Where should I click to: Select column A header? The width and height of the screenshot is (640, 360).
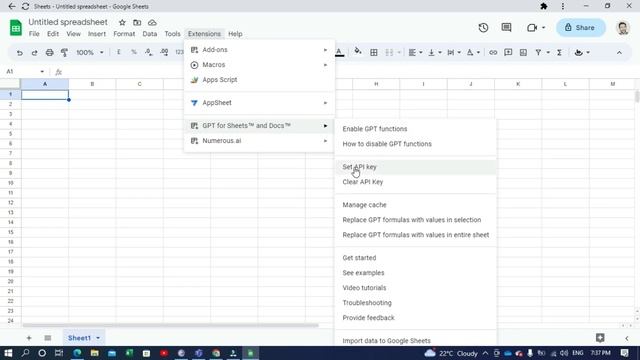click(45, 84)
